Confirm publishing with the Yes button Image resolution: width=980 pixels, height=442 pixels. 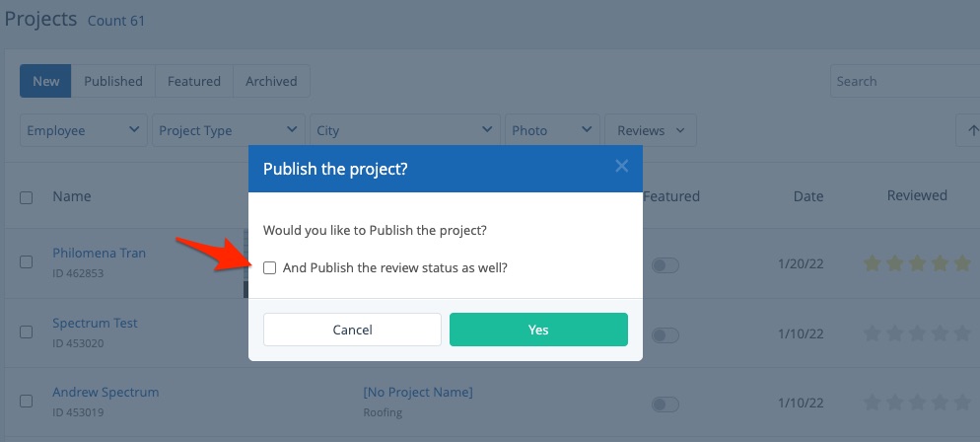[538, 330]
